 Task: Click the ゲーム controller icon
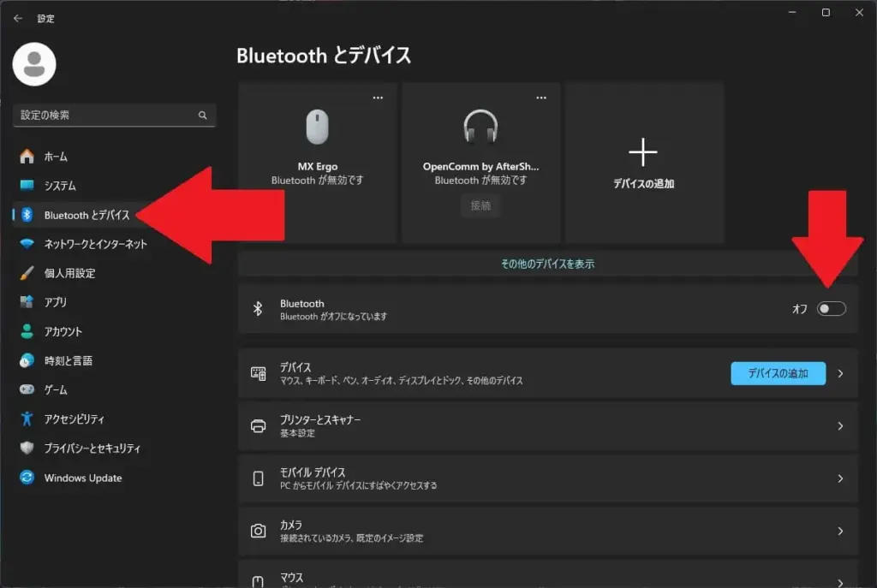click(x=27, y=389)
